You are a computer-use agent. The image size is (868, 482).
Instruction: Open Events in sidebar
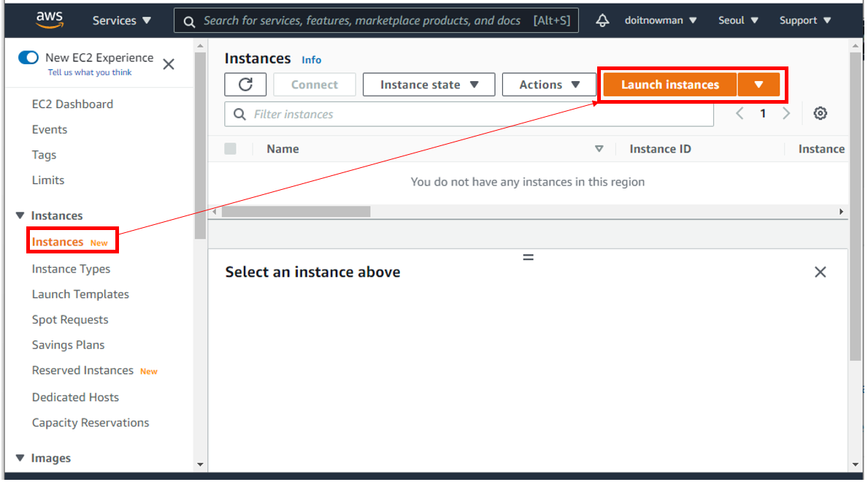[49, 130]
